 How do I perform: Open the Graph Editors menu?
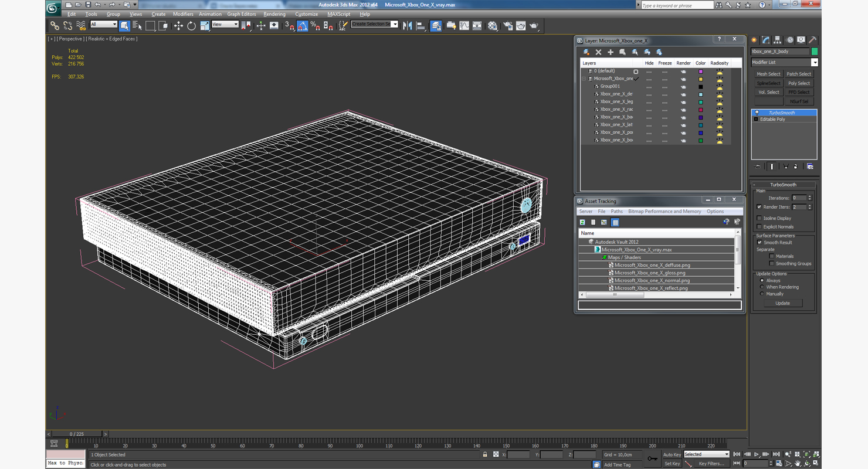pyautogui.click(x=242, y=14)
